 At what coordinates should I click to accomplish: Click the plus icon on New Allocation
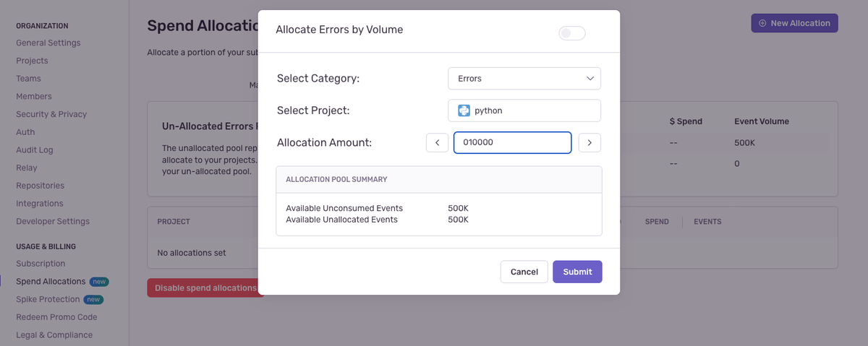762,23
